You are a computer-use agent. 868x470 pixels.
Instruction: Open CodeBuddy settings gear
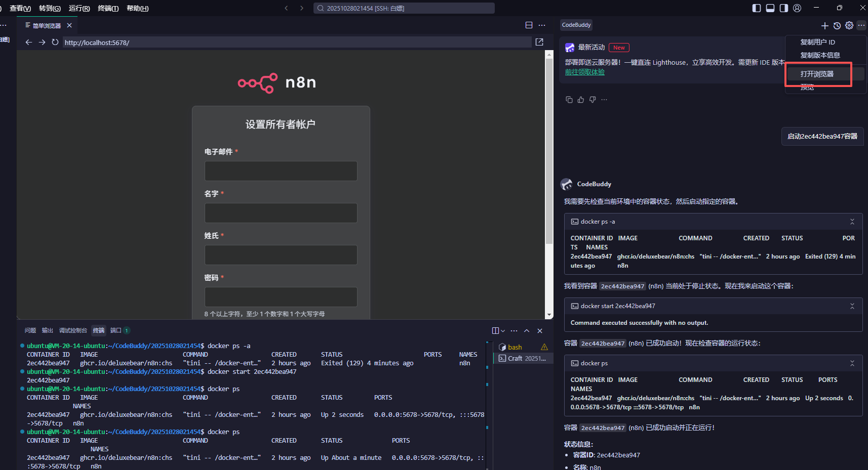(x=849, y=25)
